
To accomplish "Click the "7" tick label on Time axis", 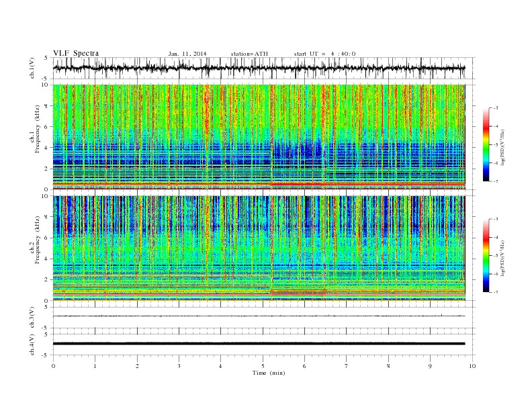I will click(347, 366).
